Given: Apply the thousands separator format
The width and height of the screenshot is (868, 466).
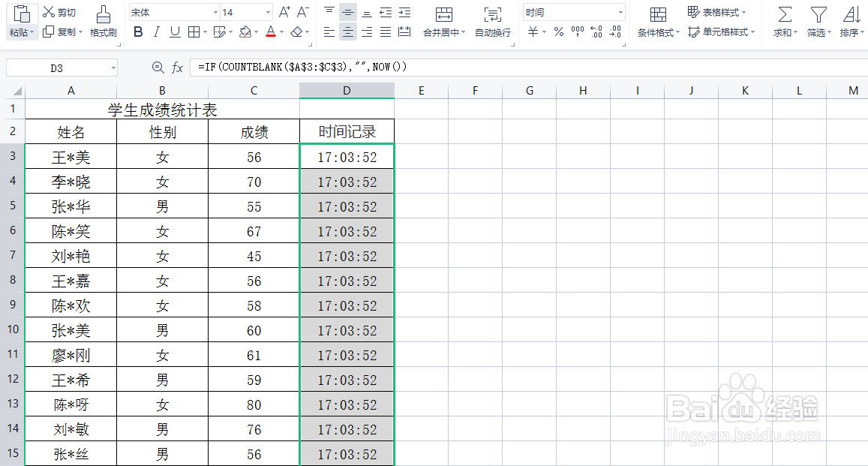Looking at the screenshot, I should 578,32.
